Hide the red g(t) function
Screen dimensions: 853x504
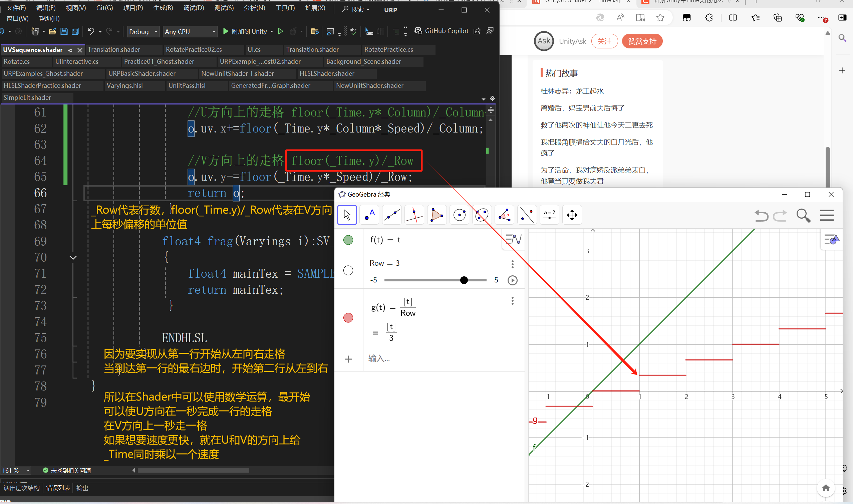(348, 317)
